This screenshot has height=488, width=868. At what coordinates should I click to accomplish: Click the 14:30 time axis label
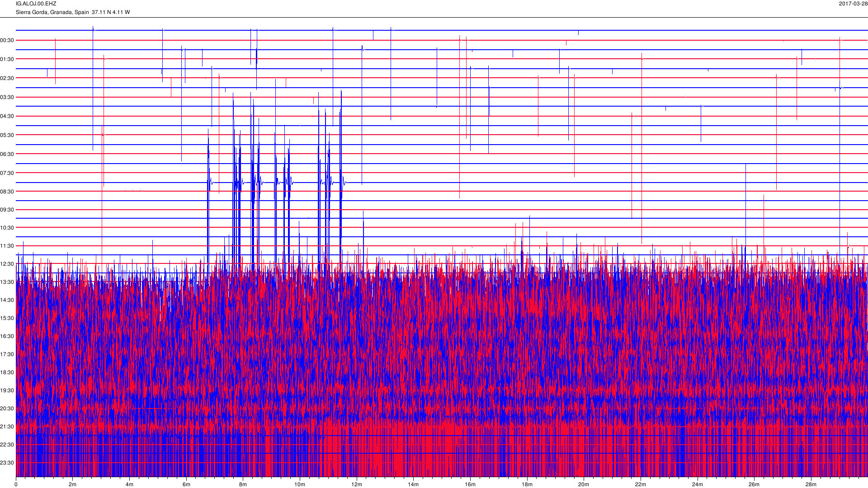point(7,300)
